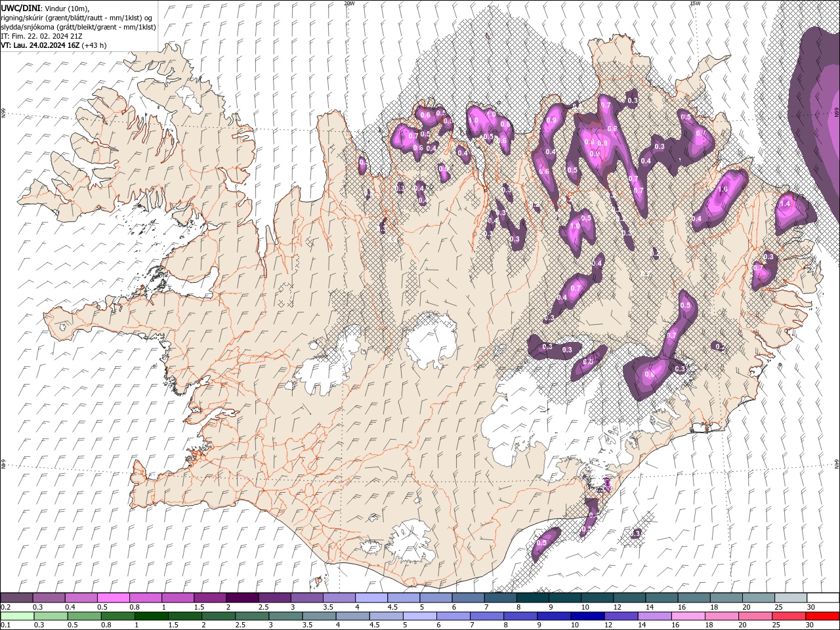Click the 0.3–0.5 light green rain swatch
This screenshot has width=840, height=630.
(50, 616)
